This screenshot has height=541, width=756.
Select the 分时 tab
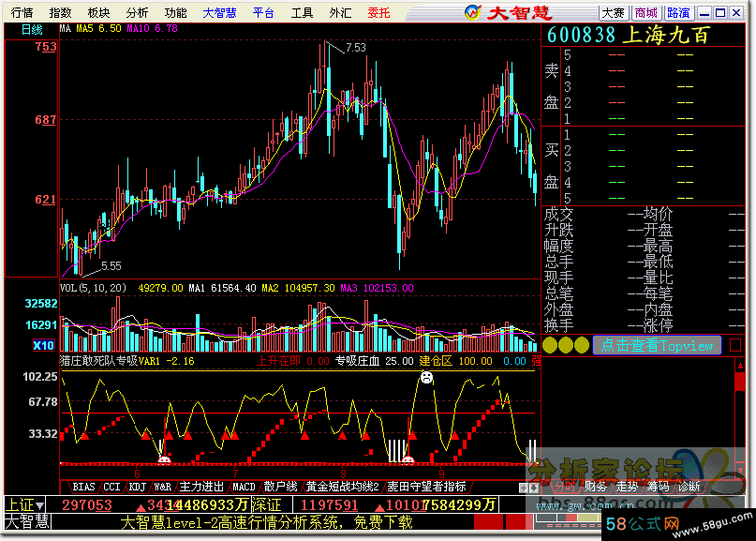pyautogui.click(x=564, y=487)
